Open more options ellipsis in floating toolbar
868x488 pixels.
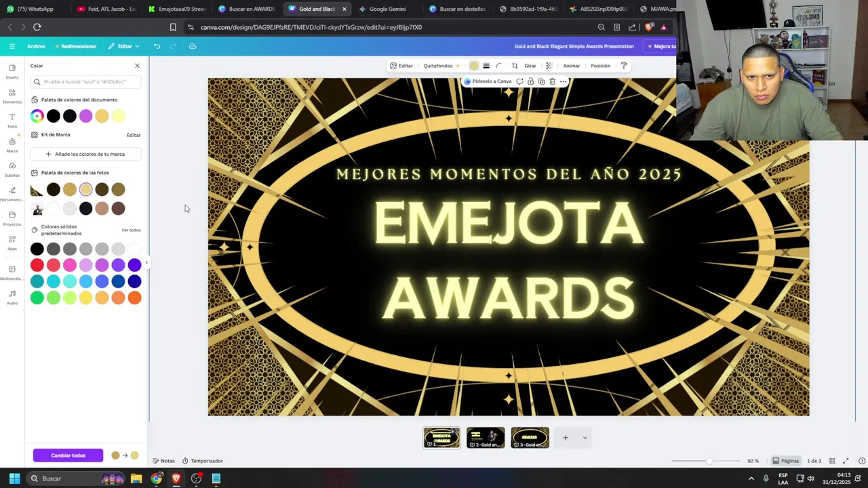(x=563, y=81)
